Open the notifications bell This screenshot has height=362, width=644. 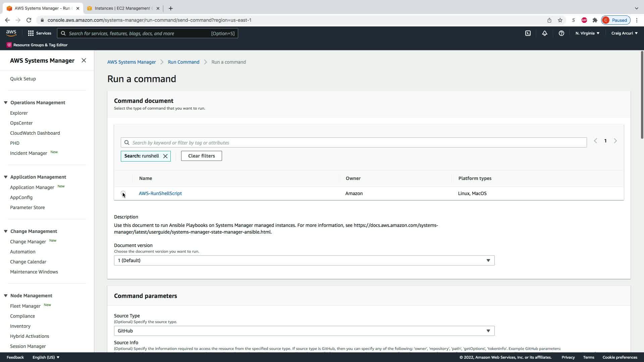[544, 33]
